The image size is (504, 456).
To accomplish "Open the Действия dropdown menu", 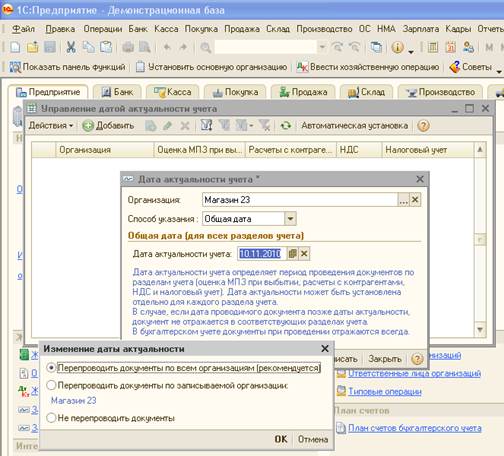I will (x=51, y=126).
